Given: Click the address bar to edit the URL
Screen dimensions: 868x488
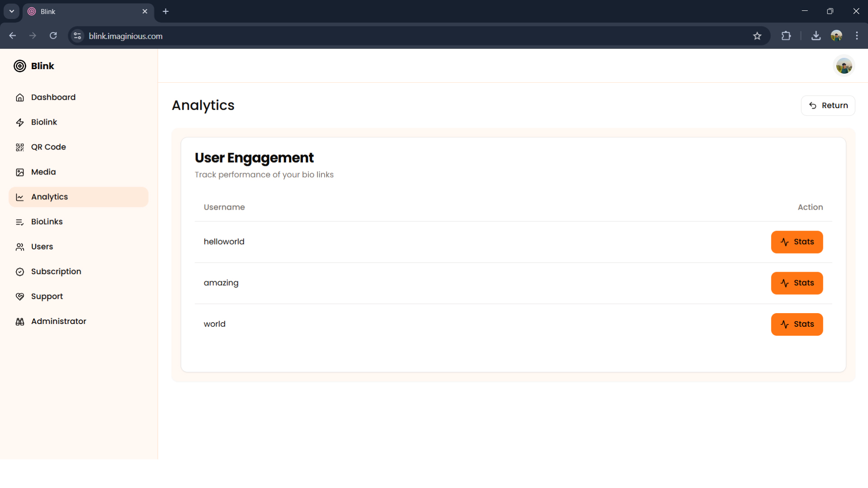Looking at the screenshot, I should pos(271,36).
